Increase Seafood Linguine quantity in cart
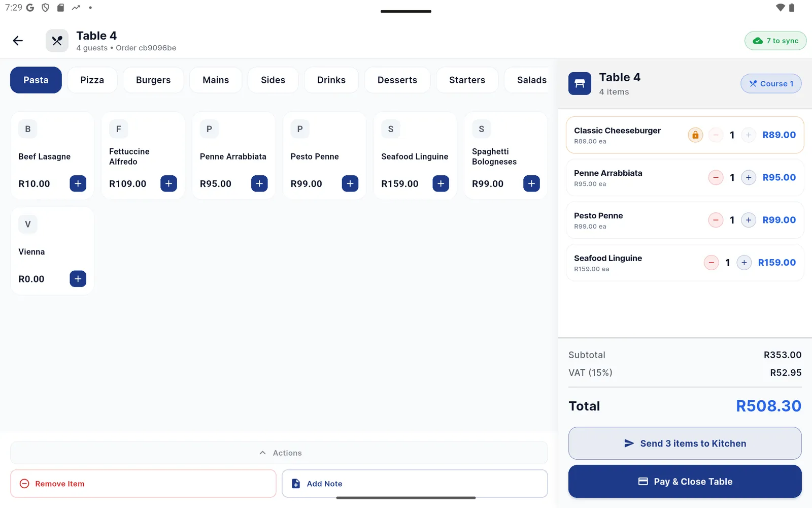 pyautogui.click(x=744, y=263)
